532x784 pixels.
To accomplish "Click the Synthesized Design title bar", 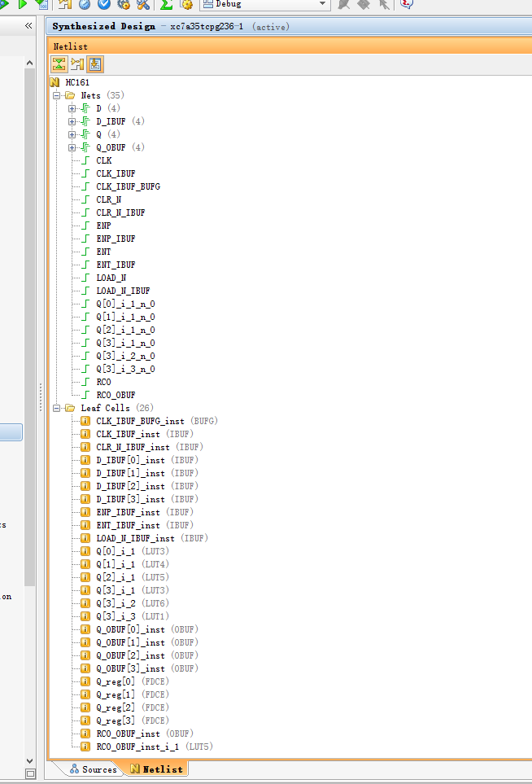I will 290,27.
